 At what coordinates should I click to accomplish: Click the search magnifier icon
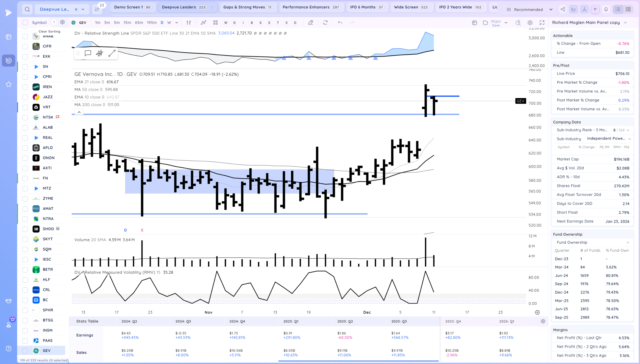pos(27,9)
